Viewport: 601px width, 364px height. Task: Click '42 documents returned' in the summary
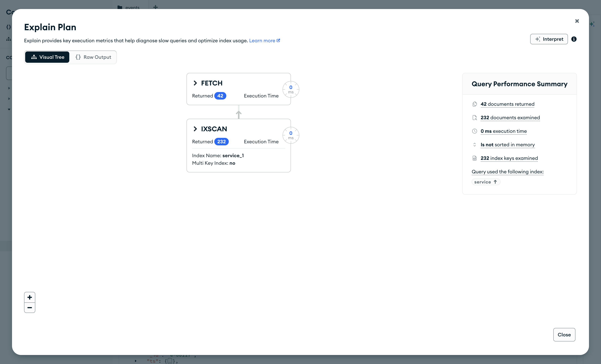(x=507, y=104)
